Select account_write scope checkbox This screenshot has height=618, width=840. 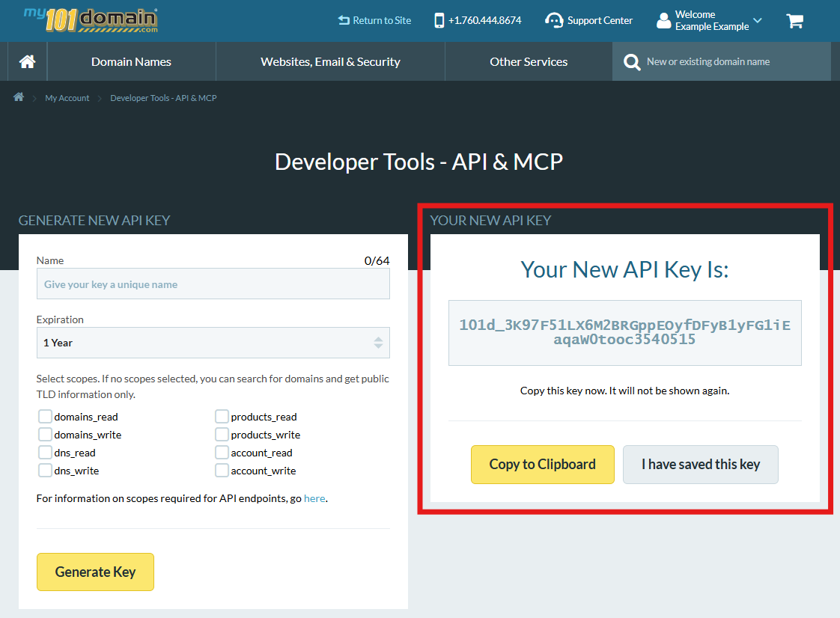click(222, 470)
